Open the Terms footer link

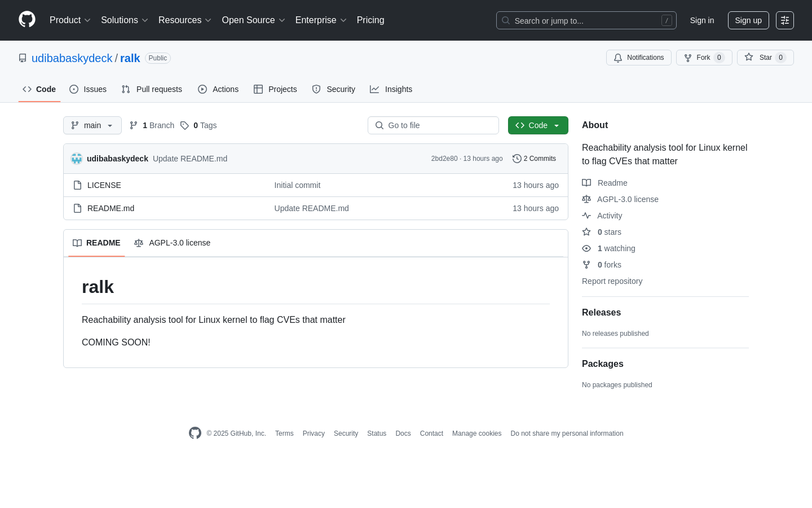pos(284,433)
